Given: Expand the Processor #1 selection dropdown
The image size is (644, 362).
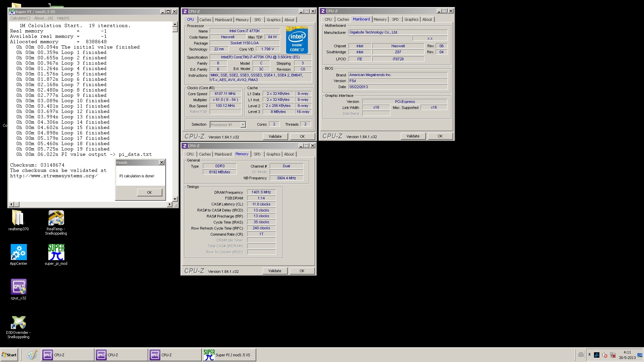Looking at the screenshot, I should pos(243,125).
